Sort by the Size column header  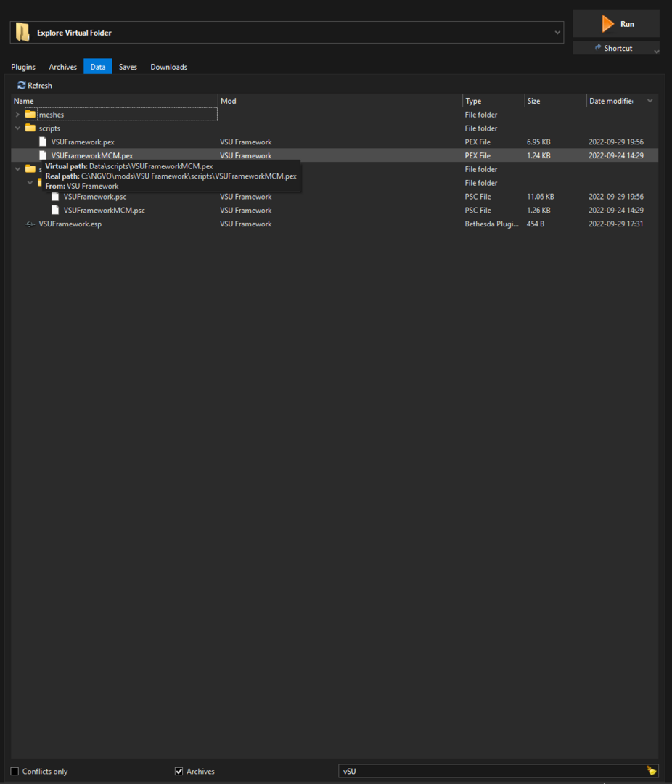pos(555,101)
